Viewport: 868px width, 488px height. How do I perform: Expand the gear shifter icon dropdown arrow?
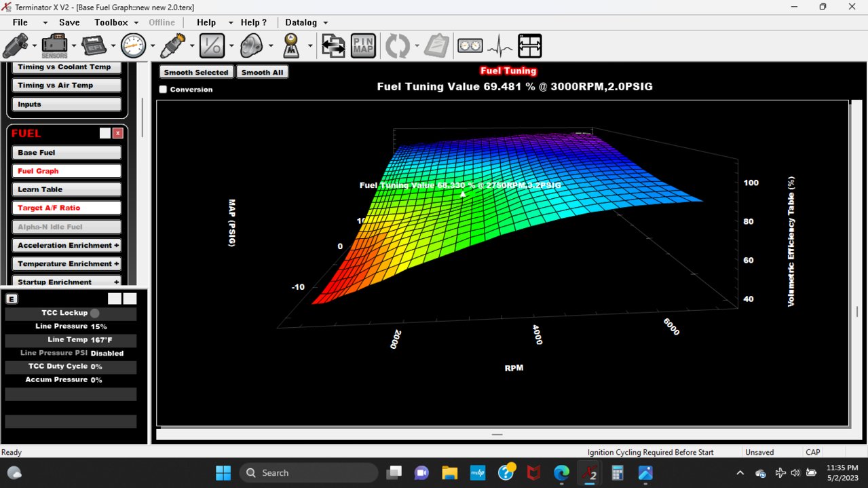coord(310,46)
